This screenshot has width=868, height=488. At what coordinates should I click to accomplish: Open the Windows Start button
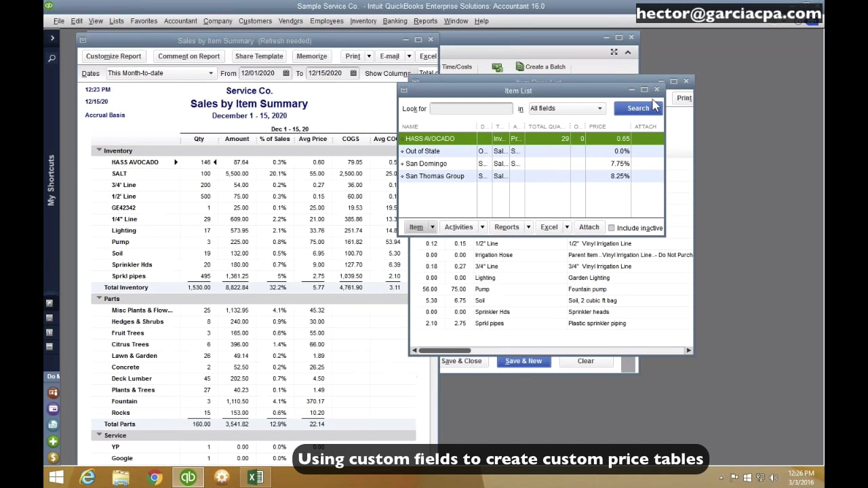56,477
